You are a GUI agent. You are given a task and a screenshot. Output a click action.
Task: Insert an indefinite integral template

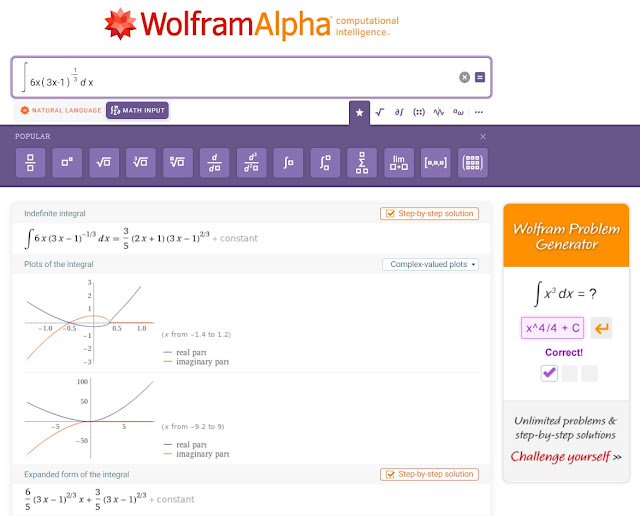click(x=289, y=163)
